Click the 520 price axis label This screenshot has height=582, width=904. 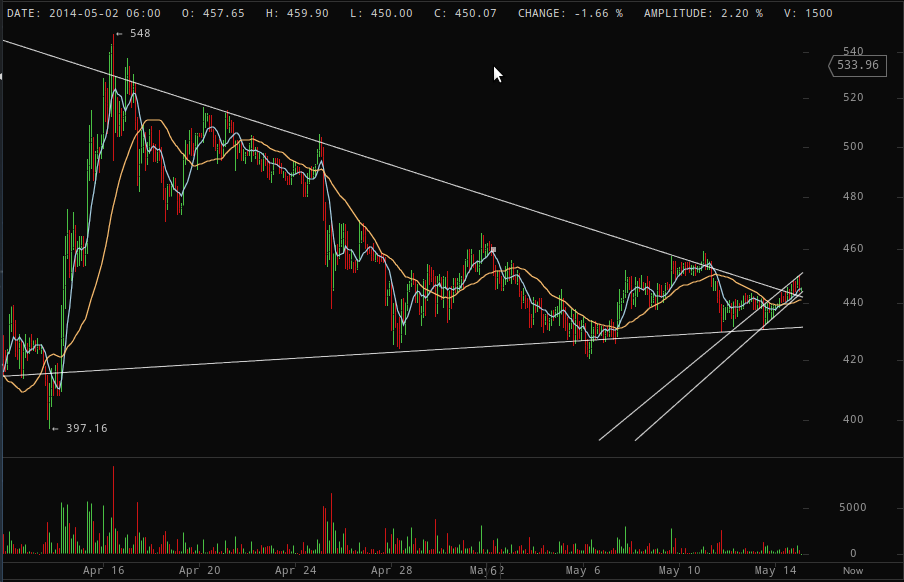coord(853,97)
